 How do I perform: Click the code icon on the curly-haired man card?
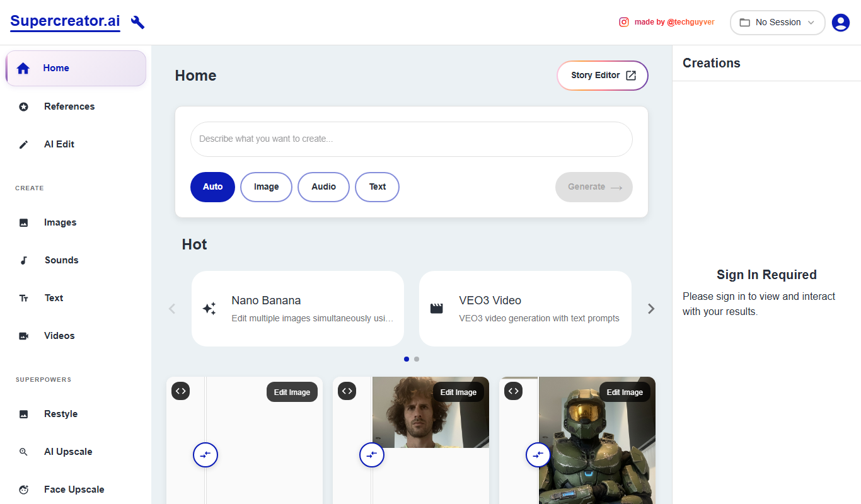pyautogui.click(x=347, y=391)
